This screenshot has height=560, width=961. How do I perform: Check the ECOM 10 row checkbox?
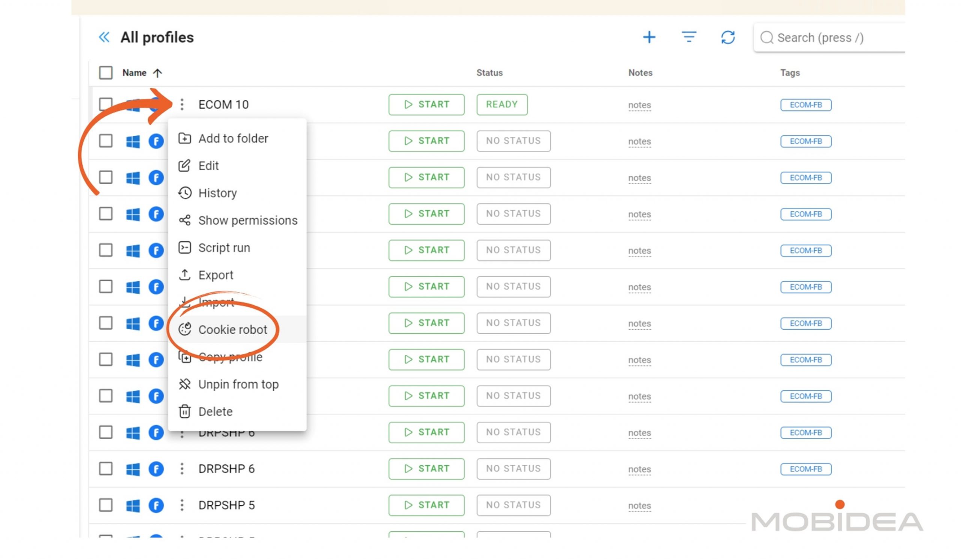click(x=105, y=104)
